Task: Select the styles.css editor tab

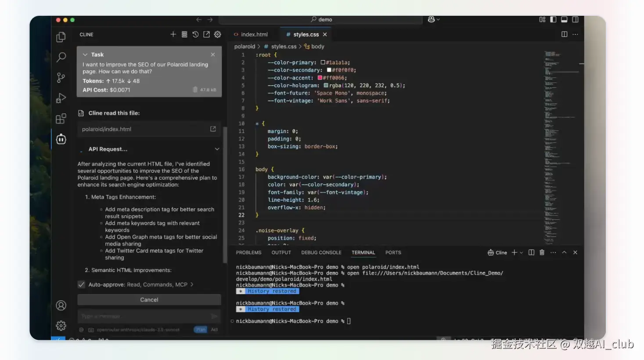Action: (306, 34)
